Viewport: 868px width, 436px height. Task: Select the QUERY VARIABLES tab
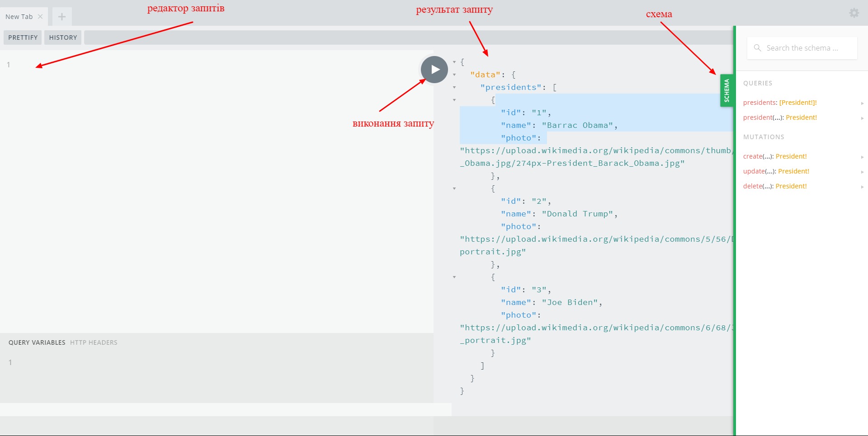pyautogui.click(x=37, y=342)
